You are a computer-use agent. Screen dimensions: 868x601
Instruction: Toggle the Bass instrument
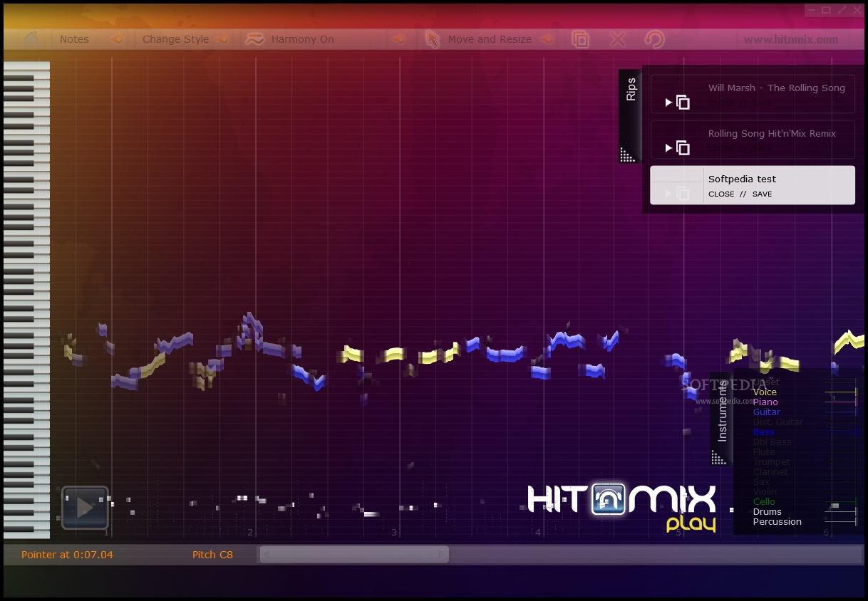763,432
